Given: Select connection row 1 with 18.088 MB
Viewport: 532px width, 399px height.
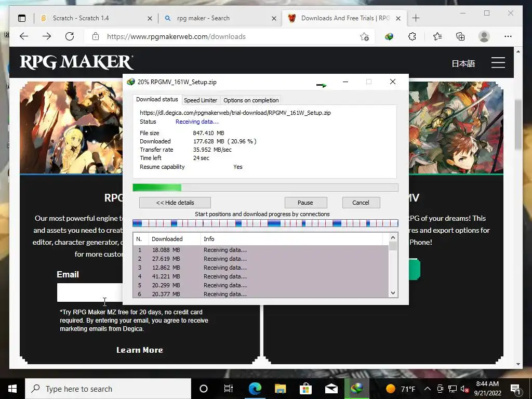Looking at the screenshot, I should point(261,250).
